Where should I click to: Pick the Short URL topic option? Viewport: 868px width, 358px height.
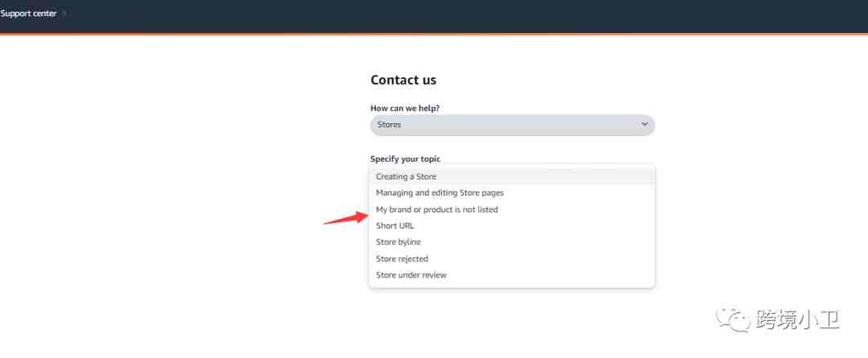[511, 225]
